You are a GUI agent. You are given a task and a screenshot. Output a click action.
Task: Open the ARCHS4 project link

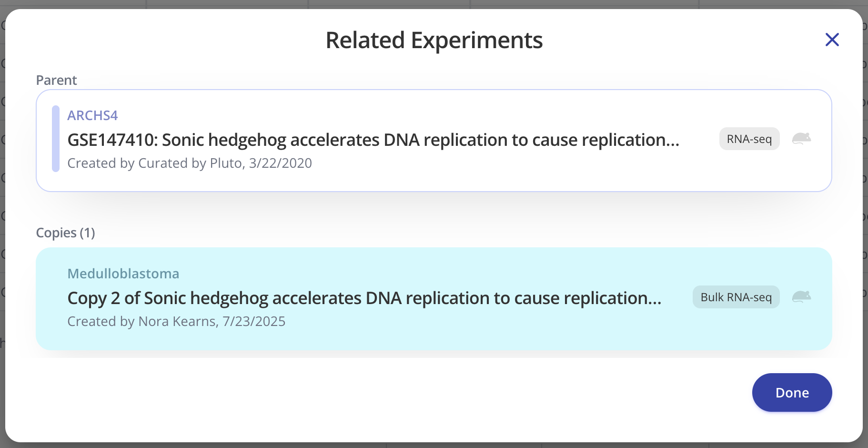tap(92, 115)
